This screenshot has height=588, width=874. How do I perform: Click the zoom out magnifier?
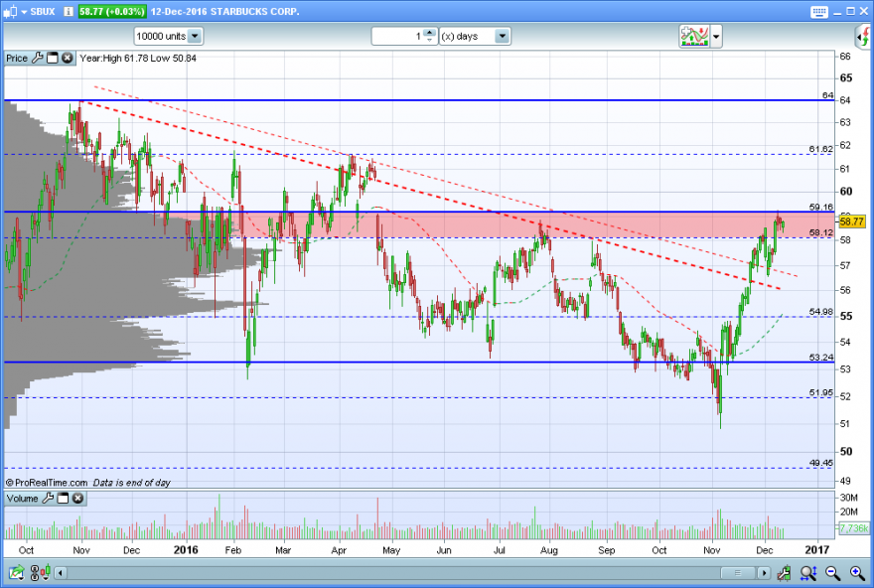point(832,572)
